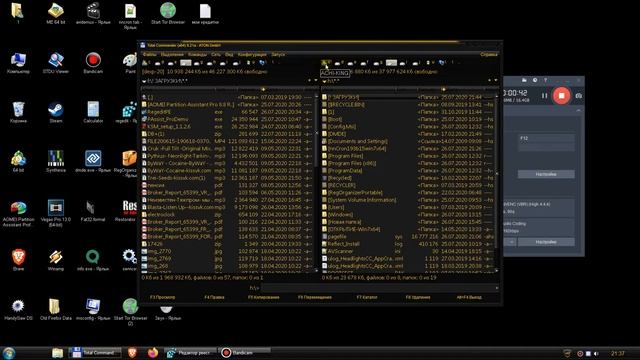Open the Справка menu
Viewport: 640px width, 360px height.
coord(489,54)
